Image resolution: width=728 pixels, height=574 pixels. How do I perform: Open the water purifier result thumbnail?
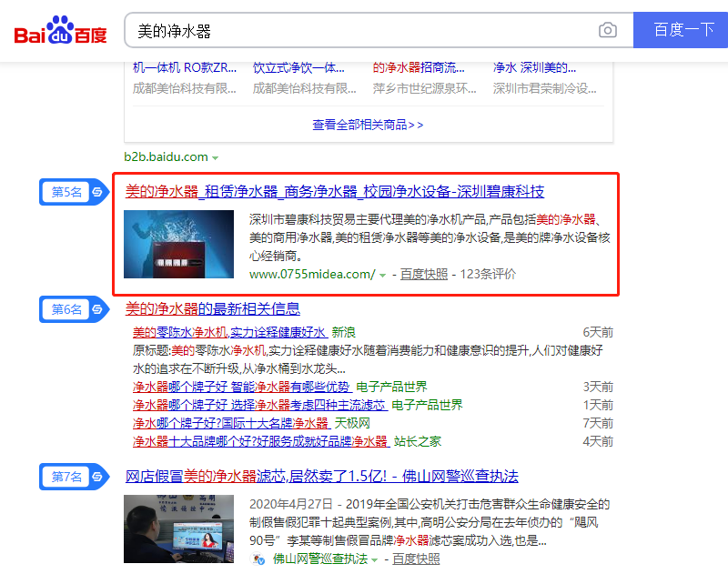tap(178, 245)
